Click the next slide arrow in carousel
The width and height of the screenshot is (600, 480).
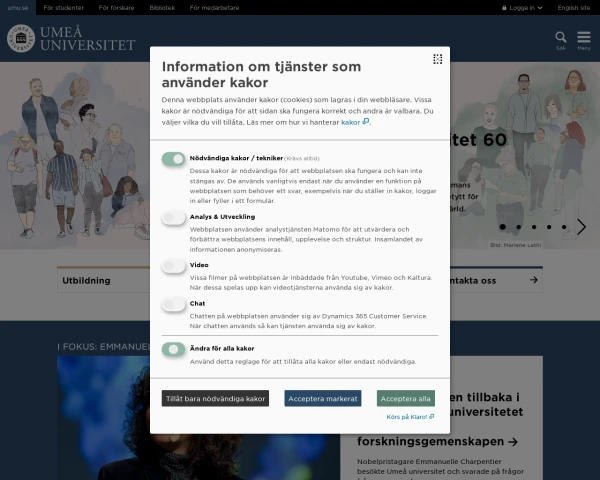(581, 227)
